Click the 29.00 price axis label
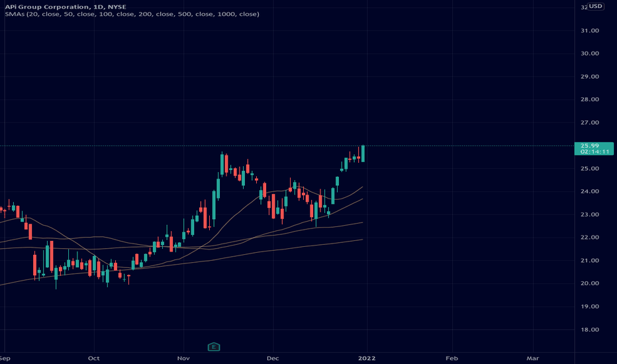Image resolution: width=617 pixels, height=364 pixels. point(589,77)
